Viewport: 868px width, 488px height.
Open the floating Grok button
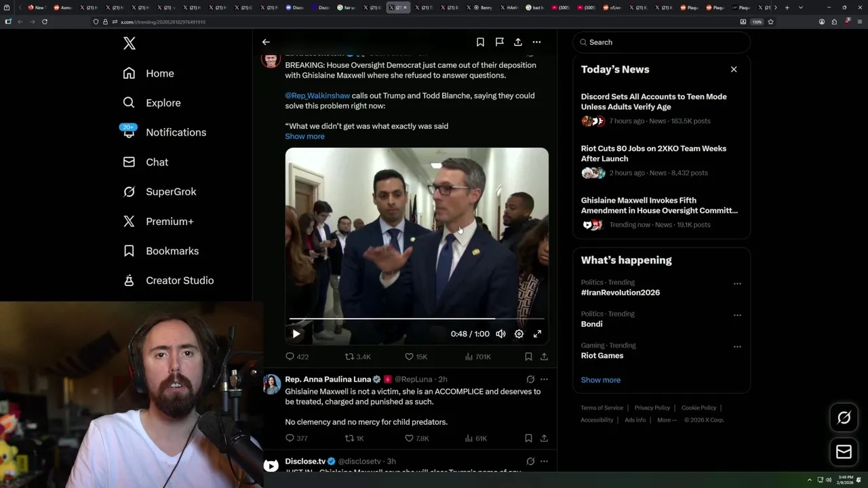pyautogui.click(x=844, y=418)
